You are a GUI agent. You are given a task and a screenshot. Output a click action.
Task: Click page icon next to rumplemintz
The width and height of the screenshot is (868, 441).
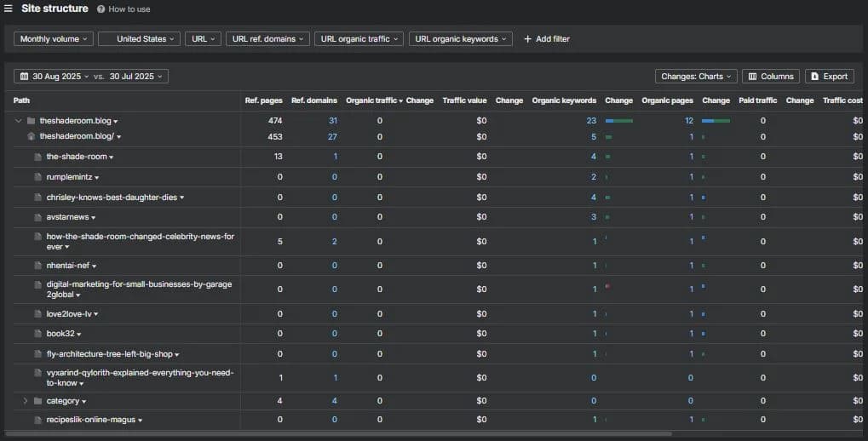37,177
